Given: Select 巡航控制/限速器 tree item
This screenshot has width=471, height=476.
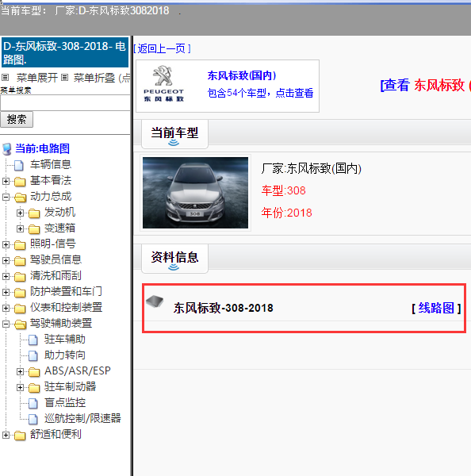Looking at the screenshot, I should point(82,418).
